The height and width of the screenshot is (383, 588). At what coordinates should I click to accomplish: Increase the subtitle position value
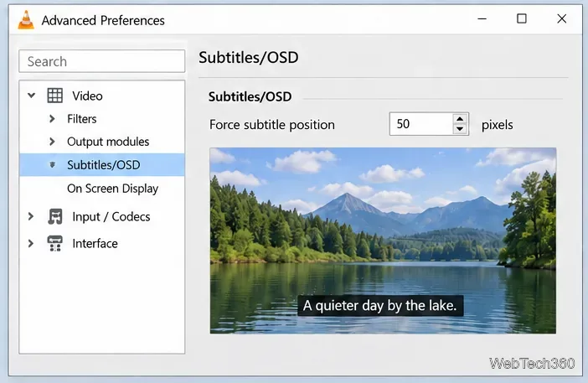460,118
